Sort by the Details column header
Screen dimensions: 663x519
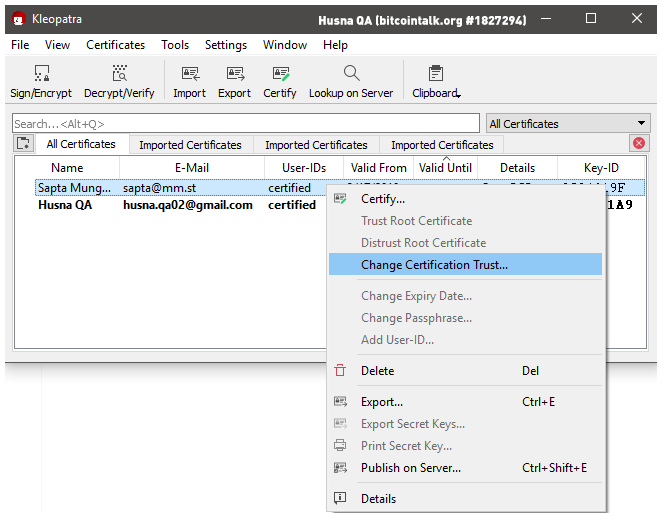click(518, 168)
